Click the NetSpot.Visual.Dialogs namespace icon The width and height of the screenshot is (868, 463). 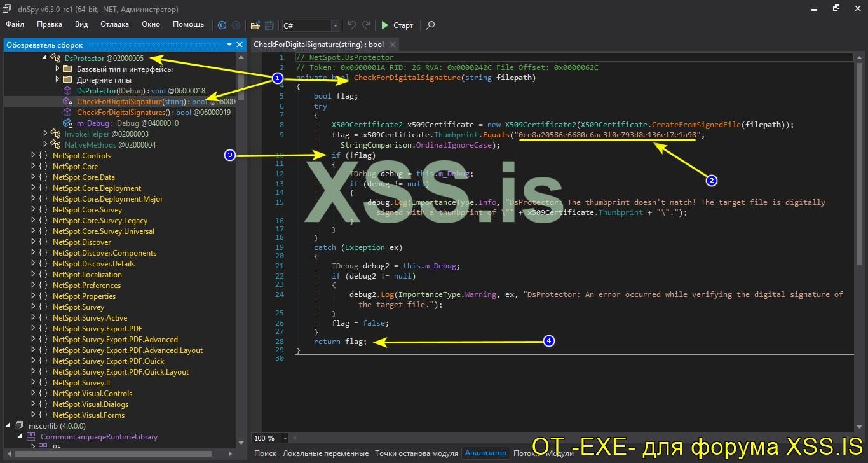point(44,404)
